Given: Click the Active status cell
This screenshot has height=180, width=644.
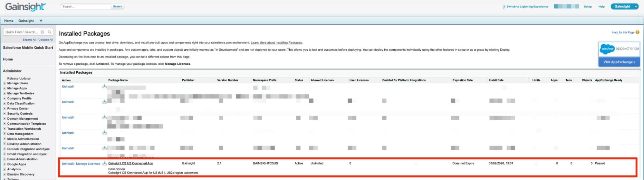Looking at the screenshot, I should point(299,163).
